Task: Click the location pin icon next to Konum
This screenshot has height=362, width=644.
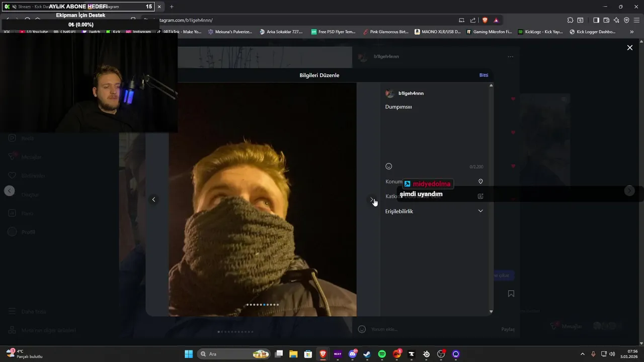Action: tap(480, 182)
